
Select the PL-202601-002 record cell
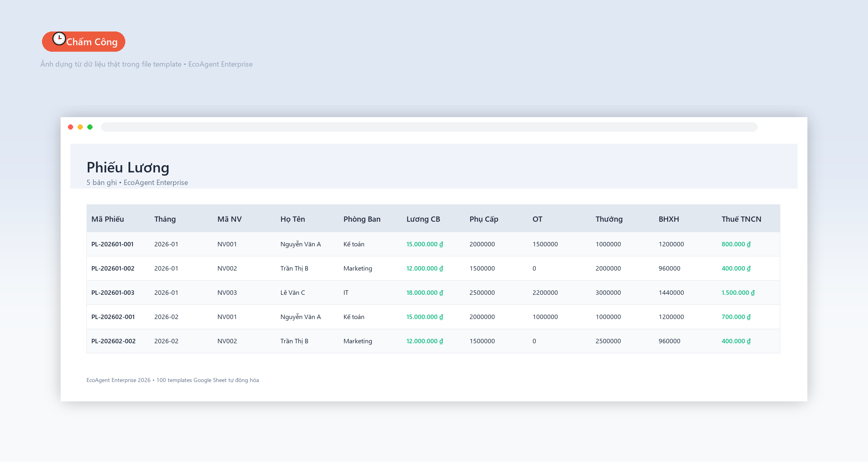coord(113,268)
